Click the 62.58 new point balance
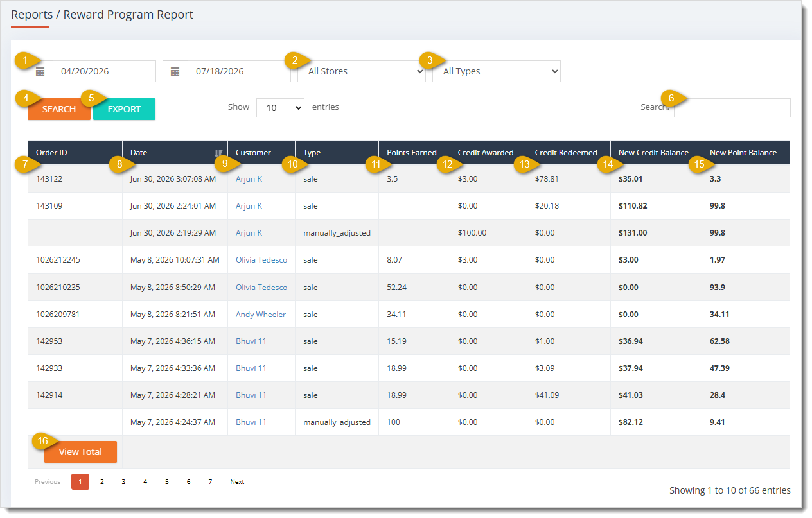The width and height of the screenshot is (812, 518). coord(719,341)
